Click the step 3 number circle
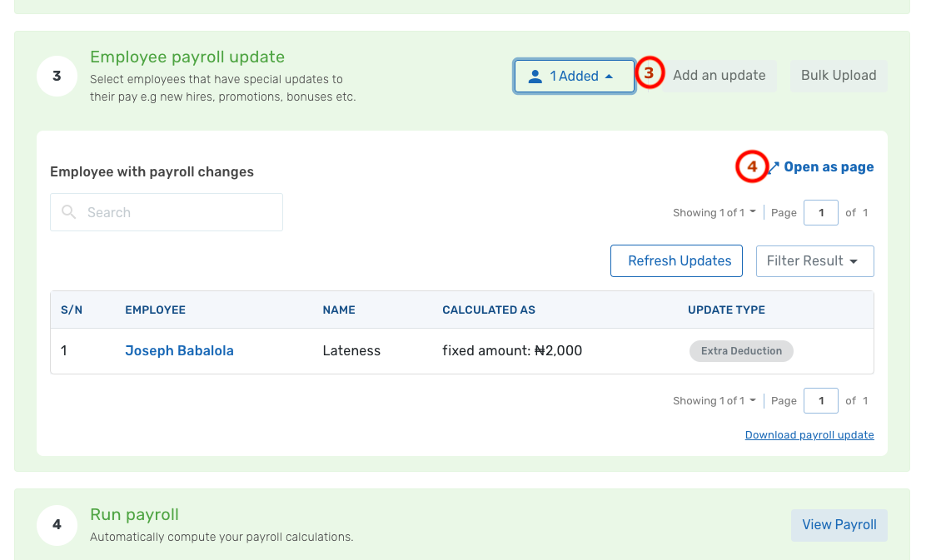The height and width of the screenshot is (560, 936). 57,76
